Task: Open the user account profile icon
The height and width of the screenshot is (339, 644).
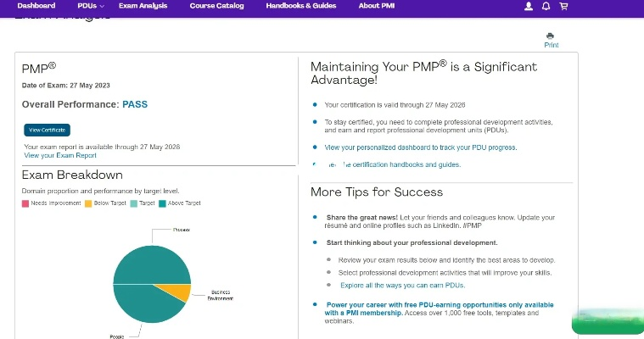Action: [x=529, y=6]
